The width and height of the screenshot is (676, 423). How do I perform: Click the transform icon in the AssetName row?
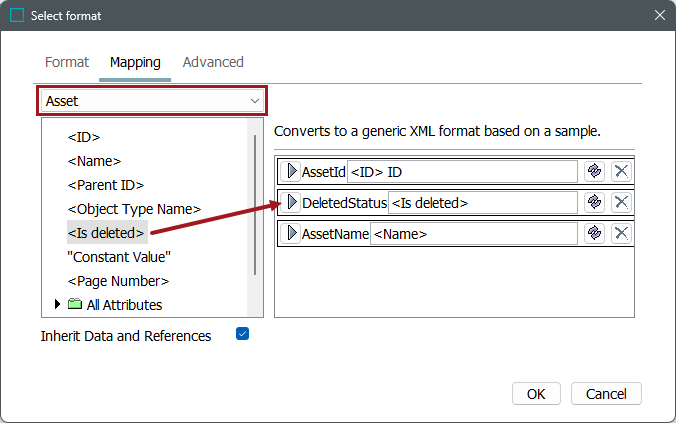pos(594,233)
